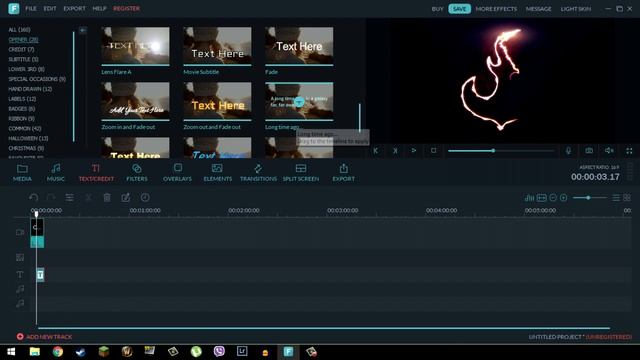Click the Edit pencil icon in timeline toolbar
This screenshot has width=640, height=360.
click(x=126, y=198)
